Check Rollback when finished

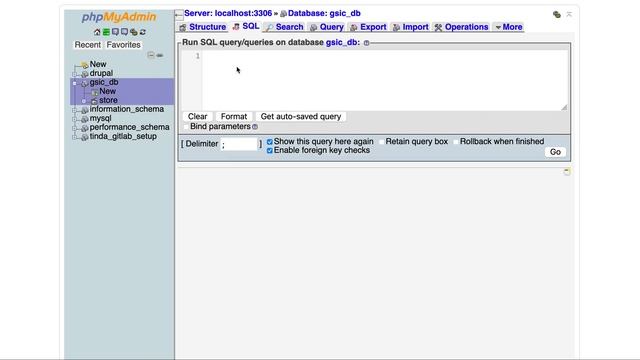point(456,142)
